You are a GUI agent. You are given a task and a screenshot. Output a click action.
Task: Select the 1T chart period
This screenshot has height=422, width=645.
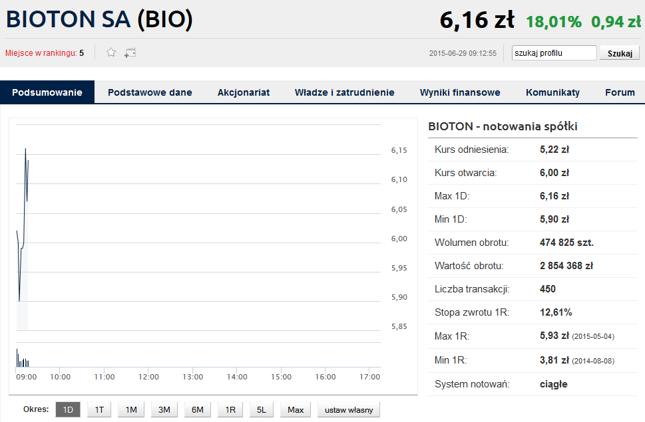[x=99, y=409]
